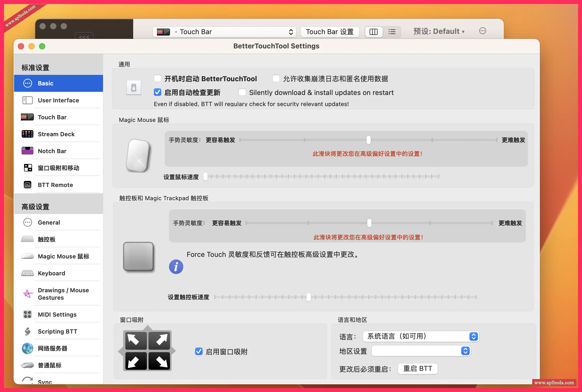582x392 pixels.
Task: Click the Basic settings icon in sidebar
Action: [28, 83]
